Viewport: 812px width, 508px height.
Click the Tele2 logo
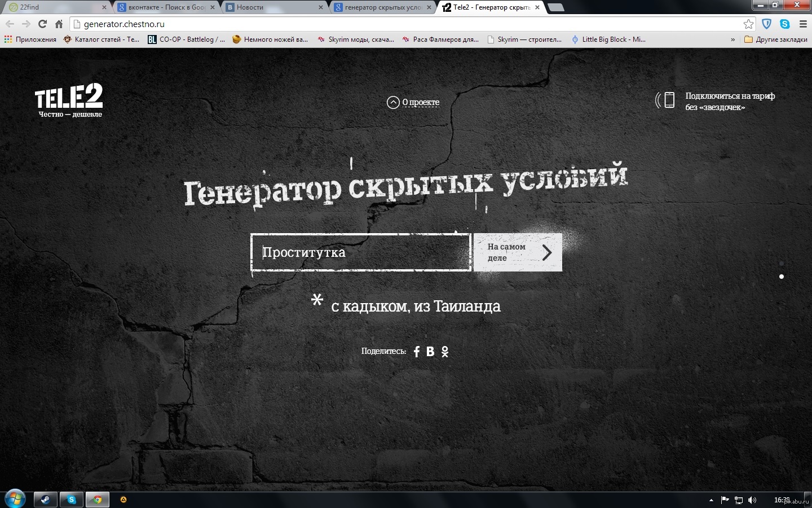[x=69, y=100]
